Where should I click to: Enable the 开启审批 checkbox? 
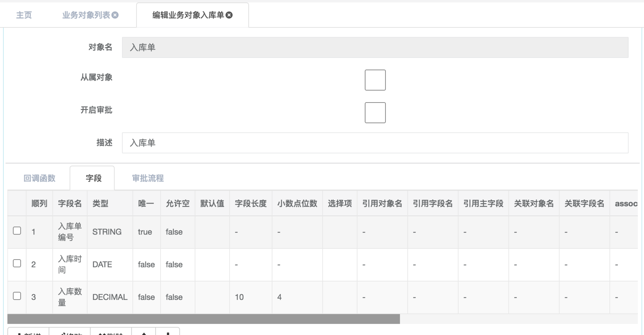point(375,113)
